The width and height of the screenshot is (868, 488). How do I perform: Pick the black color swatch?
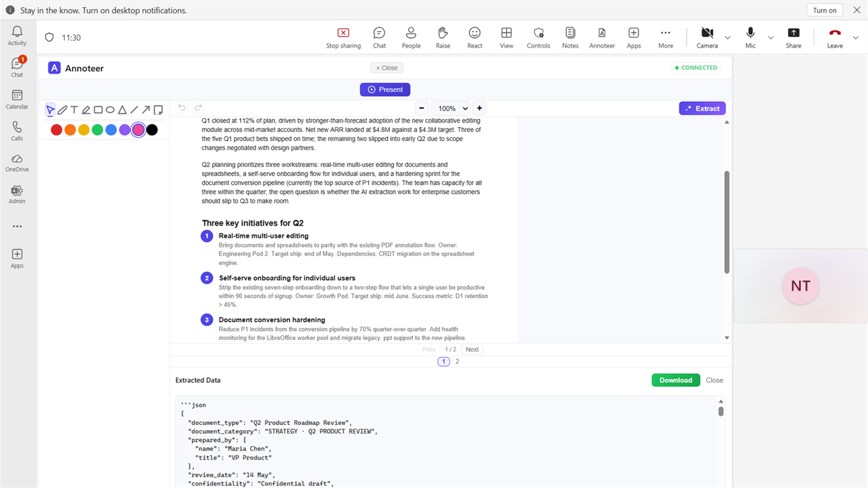click(x=152, y=130)
